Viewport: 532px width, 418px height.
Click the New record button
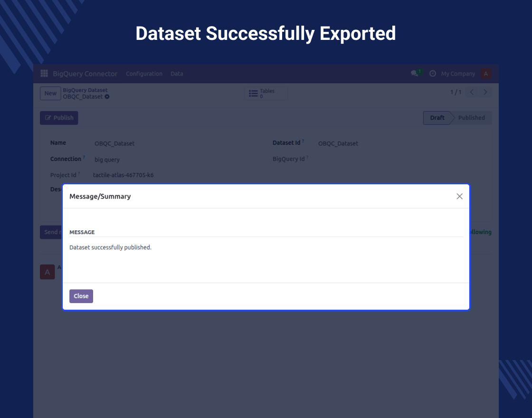pyautogui.click(x=50, y=93)
